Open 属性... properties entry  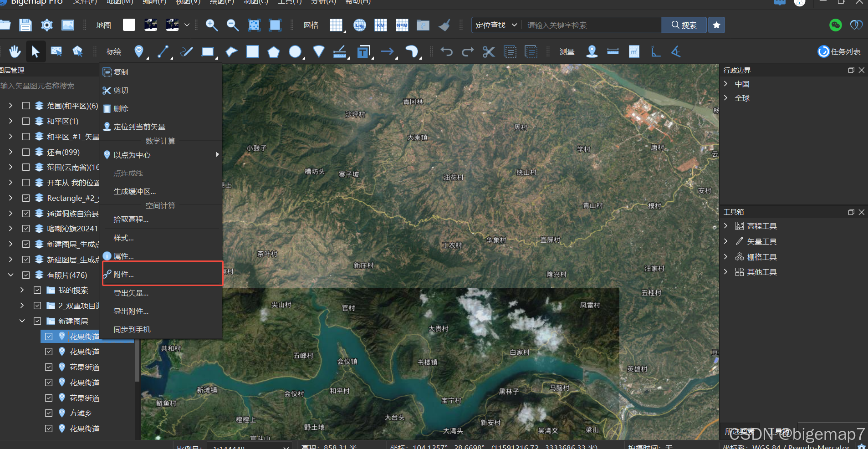pyautogui.click(x=161, y=256)
